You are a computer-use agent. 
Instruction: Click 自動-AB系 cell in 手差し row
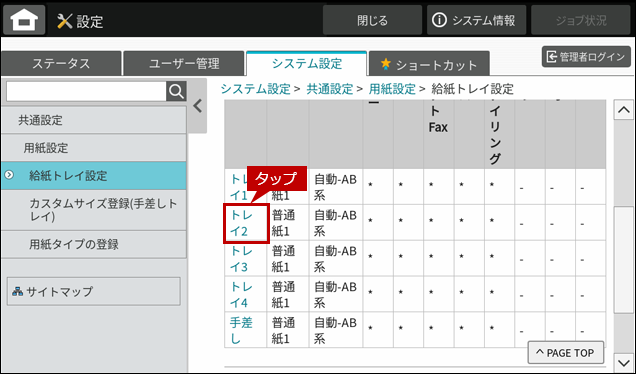[x=335, y=330]
